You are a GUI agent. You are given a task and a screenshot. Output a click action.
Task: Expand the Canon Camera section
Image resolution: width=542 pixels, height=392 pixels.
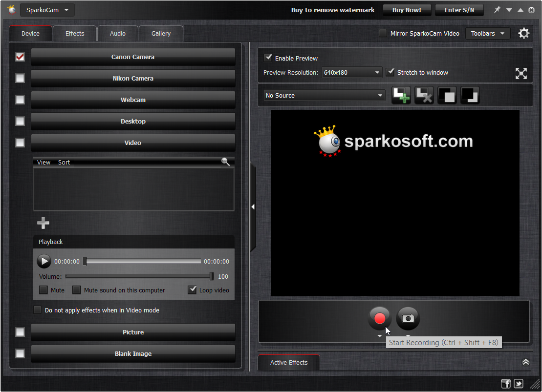tap(133, 57)
